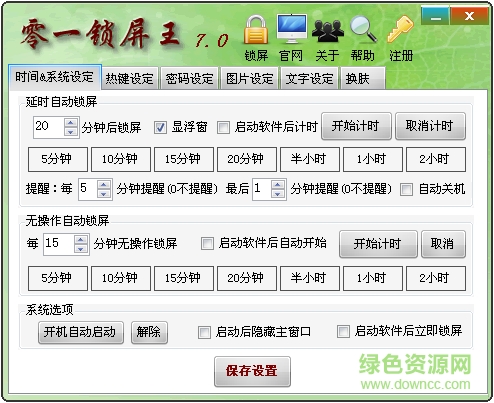Choose 15分钟 preset in 延时自动锁屏
The image size is (494, 403).
coord(184,159)
